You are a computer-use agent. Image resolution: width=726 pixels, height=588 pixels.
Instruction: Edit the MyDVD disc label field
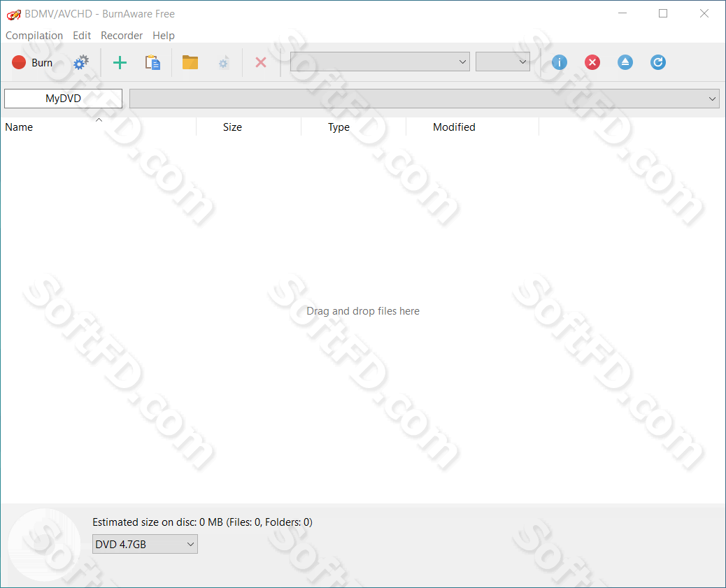[x=63, y=99]
